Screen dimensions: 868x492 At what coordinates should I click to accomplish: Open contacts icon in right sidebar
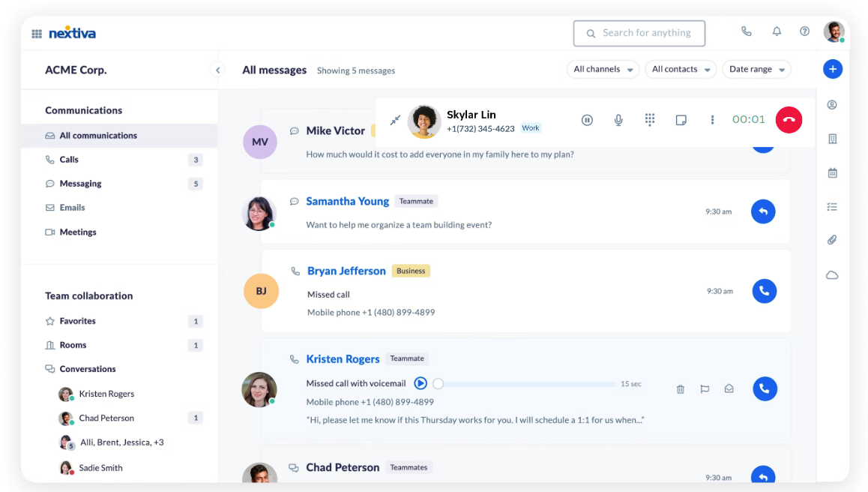tap(832, 105)
